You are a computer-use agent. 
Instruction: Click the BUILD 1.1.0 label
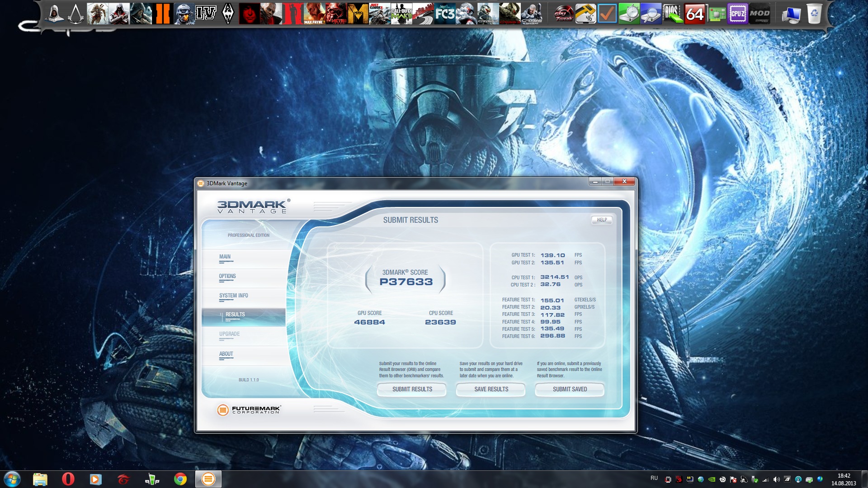click(x=249, y=380)
